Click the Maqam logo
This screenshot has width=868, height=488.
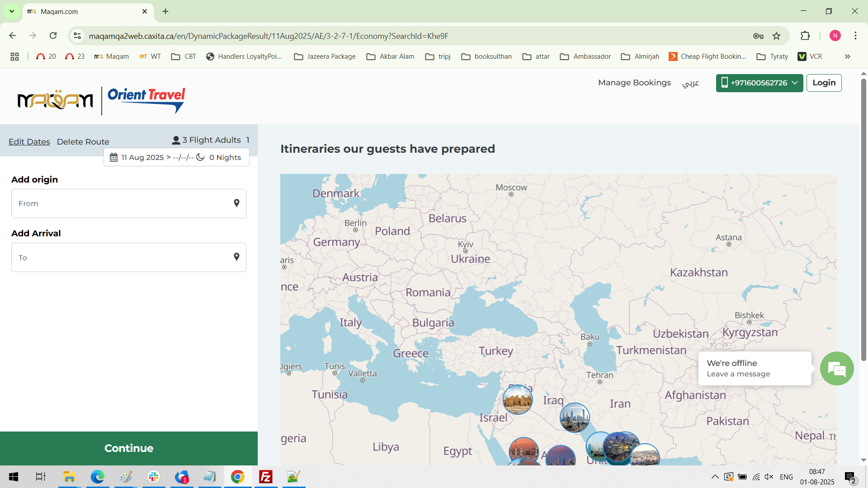(55, 100)
